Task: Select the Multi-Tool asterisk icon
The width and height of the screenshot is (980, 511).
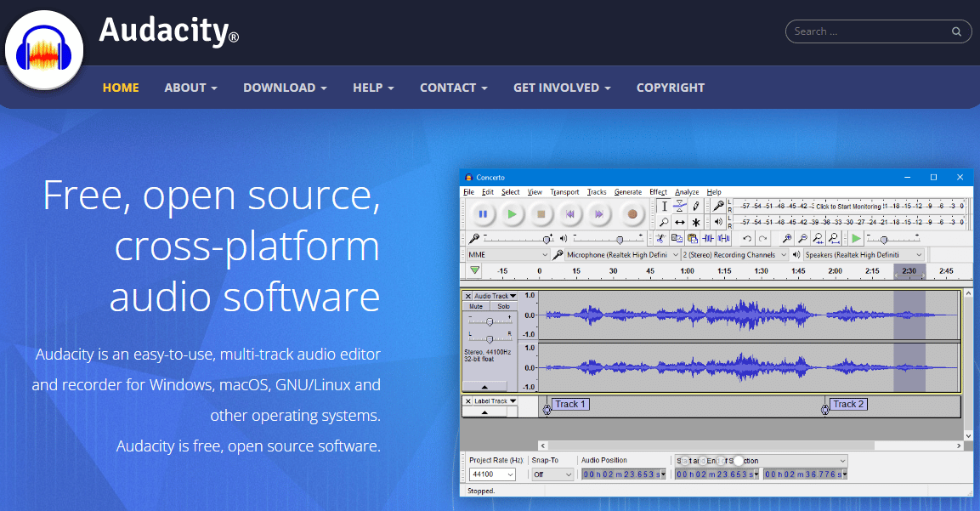Action: pyautogui.click(x=695, y=222)
